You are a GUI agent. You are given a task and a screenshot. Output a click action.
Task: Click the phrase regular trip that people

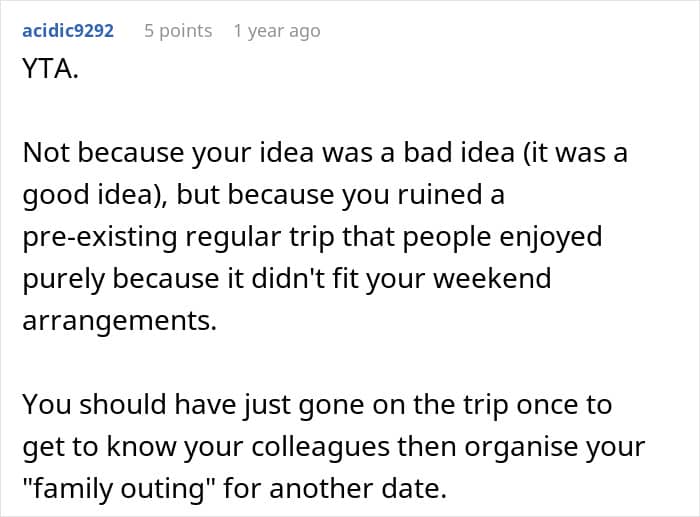(x=338, y=237)
